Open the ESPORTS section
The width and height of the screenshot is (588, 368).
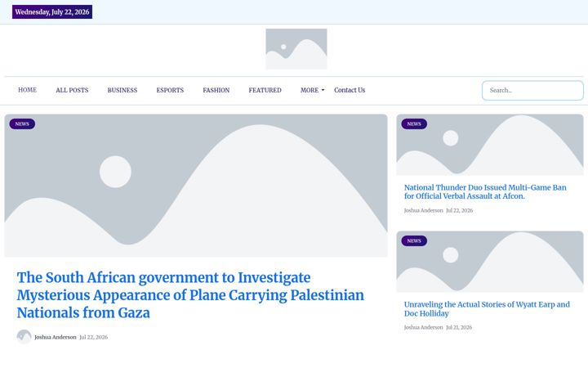(170, 90)
